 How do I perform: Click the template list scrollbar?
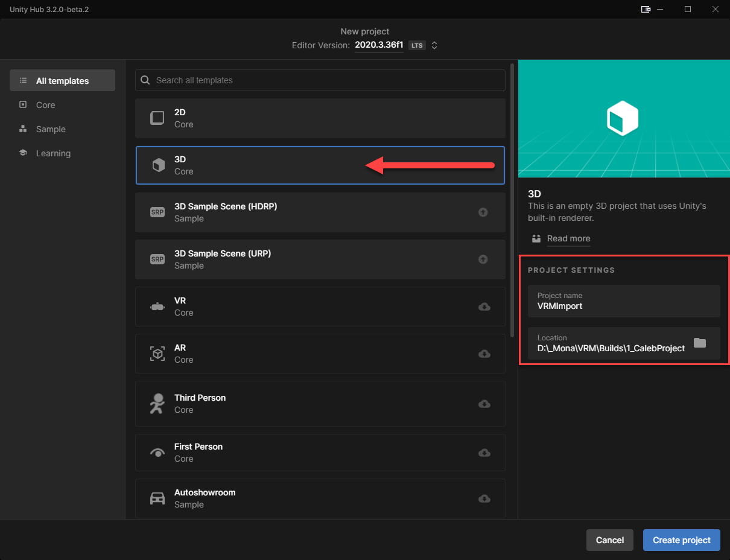[512, 200]
